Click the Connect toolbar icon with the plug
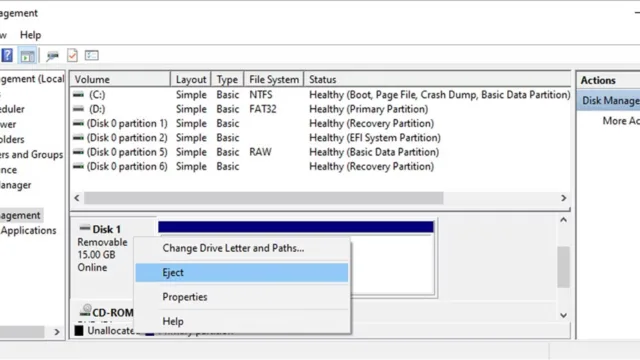Image resolution: width=640 pixels, height=360 pixels. pos(52,56)
